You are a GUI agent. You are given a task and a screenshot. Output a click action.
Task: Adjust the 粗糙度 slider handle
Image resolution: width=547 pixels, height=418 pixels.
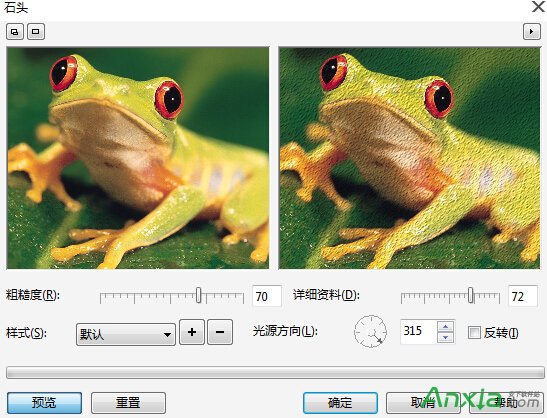pos(198,295)
